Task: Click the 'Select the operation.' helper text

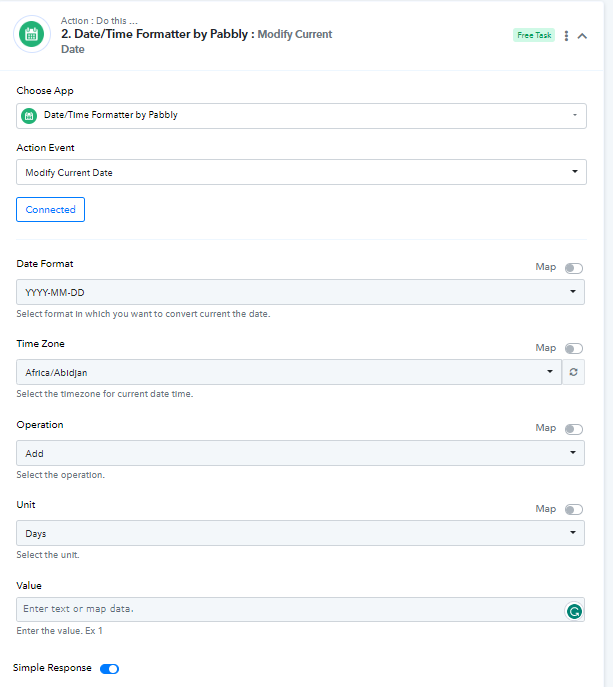Action: pyautogui.click(x=60, y=475)
